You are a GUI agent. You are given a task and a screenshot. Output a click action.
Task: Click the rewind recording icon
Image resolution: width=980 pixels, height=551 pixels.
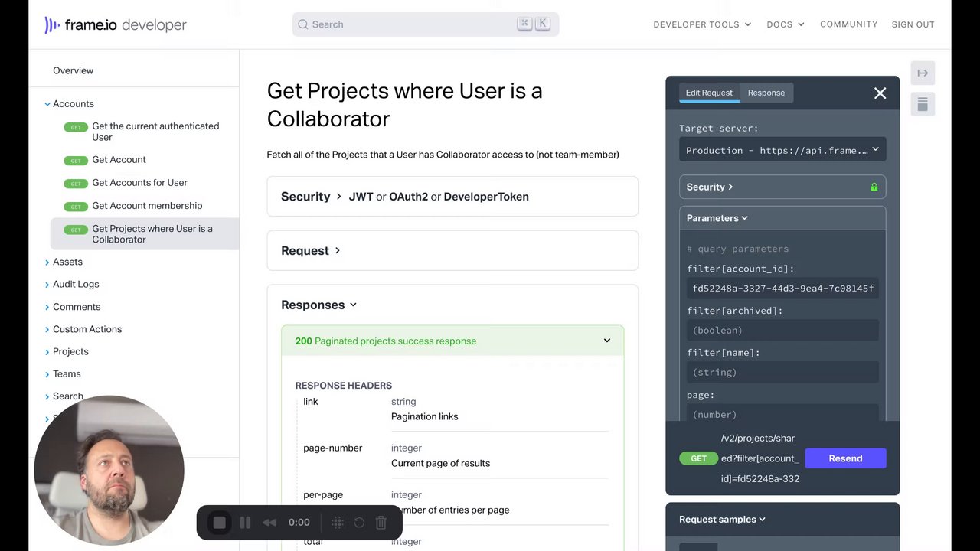269,523
